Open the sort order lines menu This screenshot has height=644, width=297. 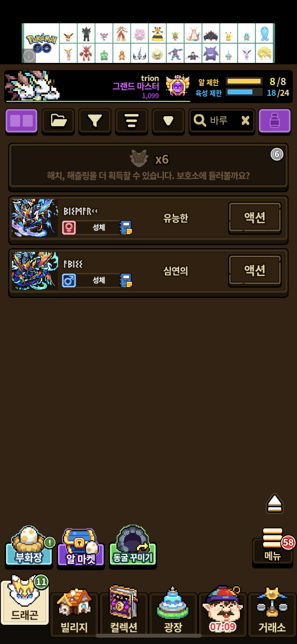pos(131,121)
